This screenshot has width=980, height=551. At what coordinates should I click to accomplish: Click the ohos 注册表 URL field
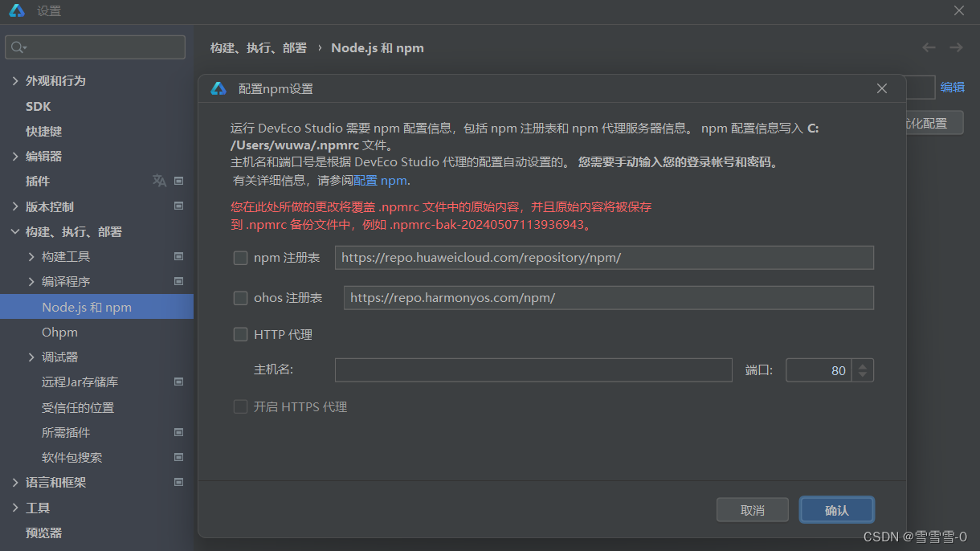coord(609,298)
